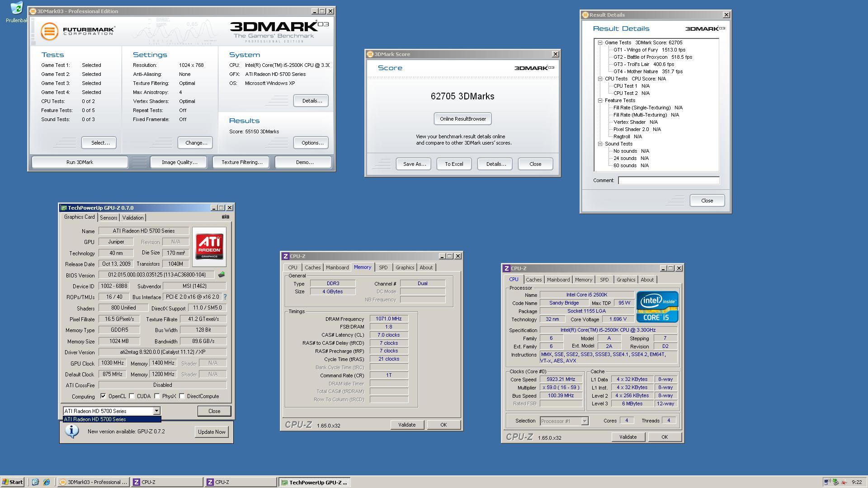Select GT4 - Mother Nature tree row
The image size is (868, 488).
647,72
